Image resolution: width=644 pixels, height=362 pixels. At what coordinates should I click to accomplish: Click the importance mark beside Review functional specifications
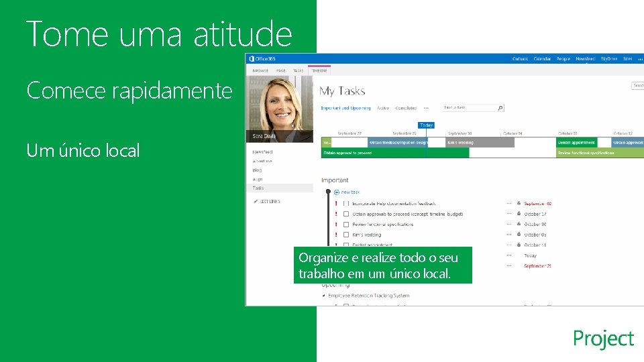click(x=336, y=225)
